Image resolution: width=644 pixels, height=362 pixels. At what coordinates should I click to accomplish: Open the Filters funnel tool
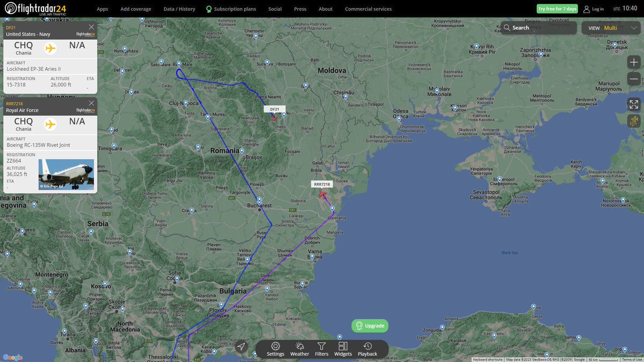pyautogui.click(x=321, y=349)
